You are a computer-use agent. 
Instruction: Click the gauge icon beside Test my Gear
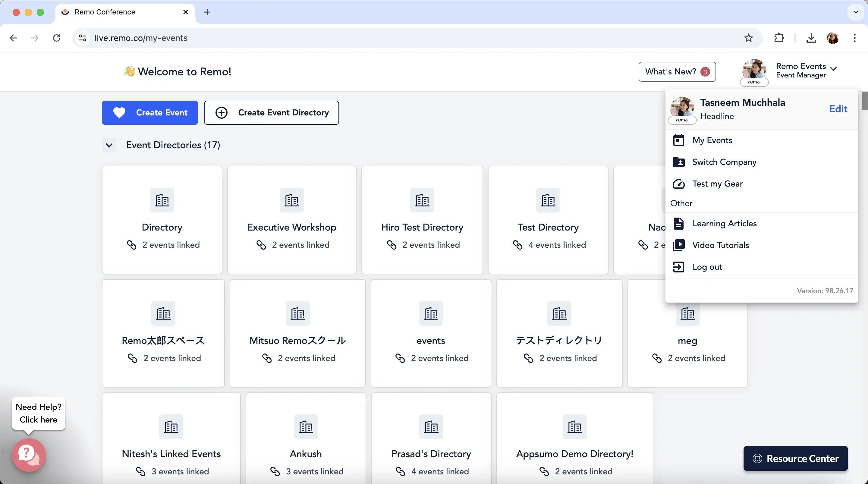click(679, 184)
